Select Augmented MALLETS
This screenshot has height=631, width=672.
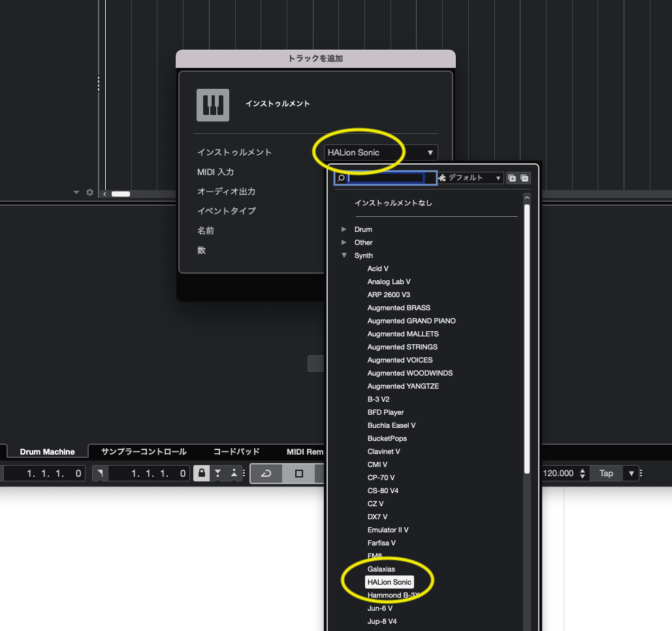coord(403,334)
